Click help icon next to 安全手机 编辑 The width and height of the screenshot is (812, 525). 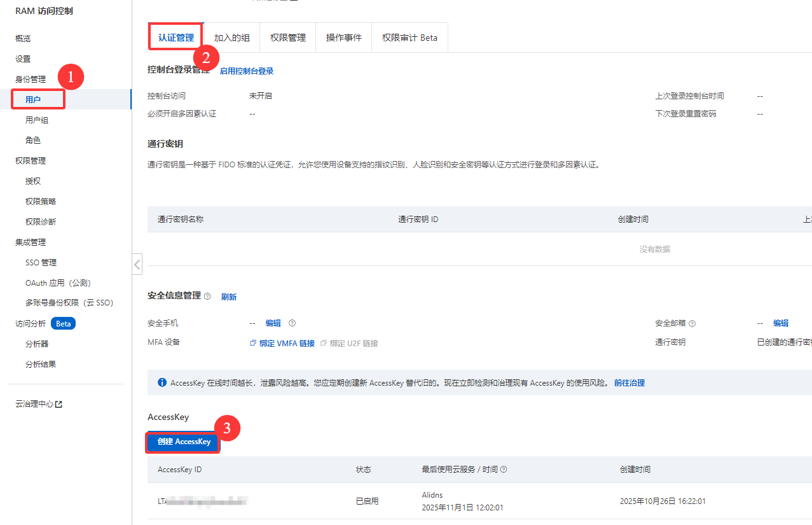(292, 323)
